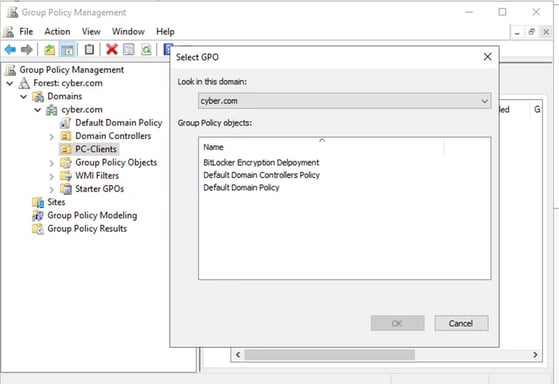
Task: Click the Domains folder icon
Action: pos(38,96)
